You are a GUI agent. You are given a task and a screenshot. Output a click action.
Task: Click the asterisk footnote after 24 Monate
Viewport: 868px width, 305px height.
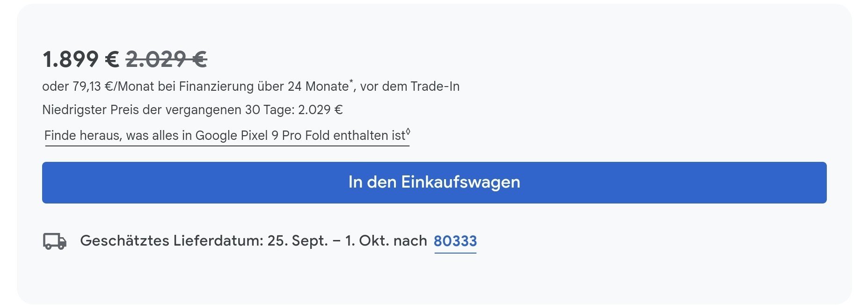click(x=351, y=81)
